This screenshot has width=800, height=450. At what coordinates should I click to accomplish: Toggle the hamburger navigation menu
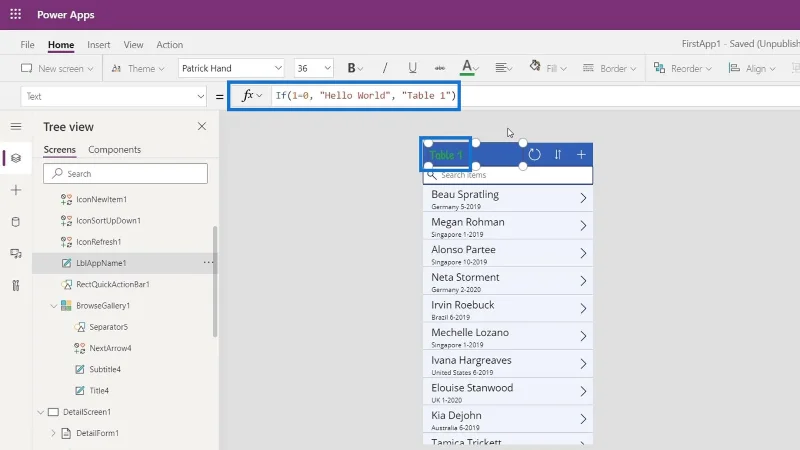point(16,127)
